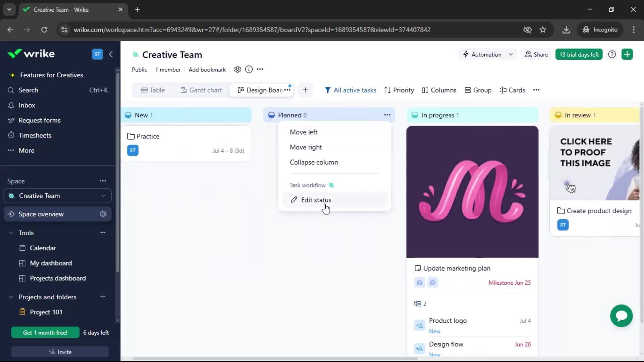
Task: Click In review status color dot
Action: tap(558, 115)
